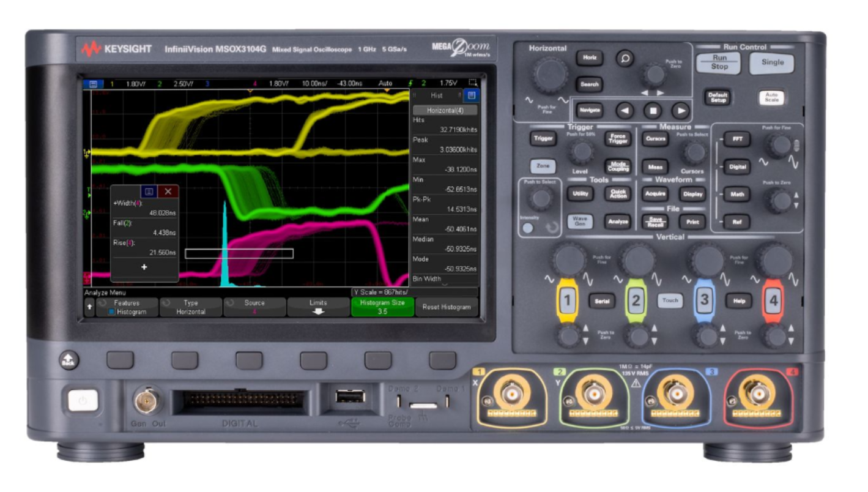Click the Digital button
Screen dimensions: 868x492
(737, 166)
